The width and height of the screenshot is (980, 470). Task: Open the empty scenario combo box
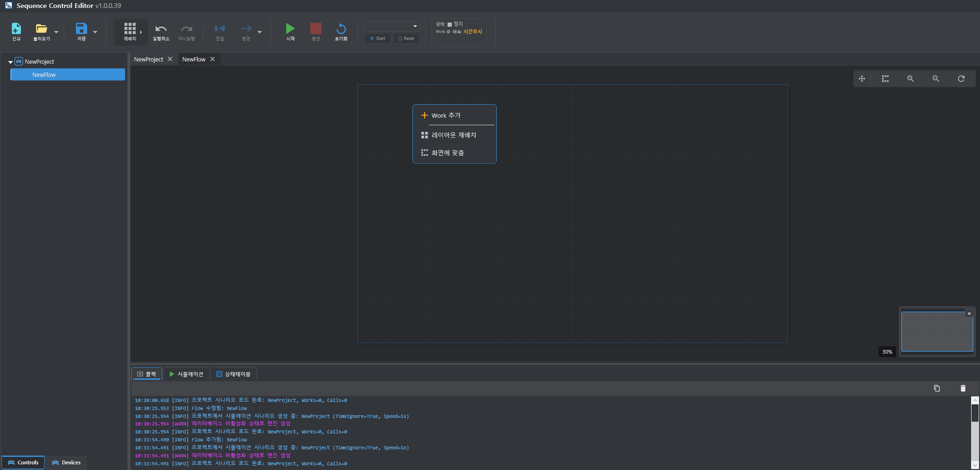(x=391, y=26)
